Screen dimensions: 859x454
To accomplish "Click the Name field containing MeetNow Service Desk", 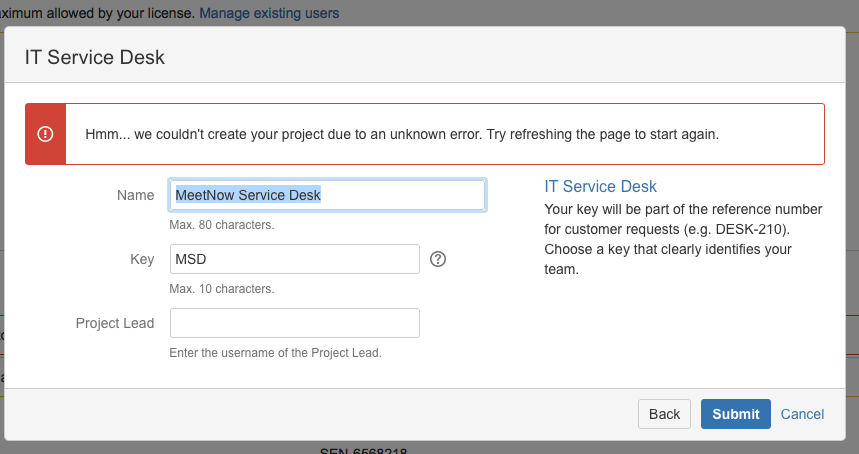I will tap(327, 195).
